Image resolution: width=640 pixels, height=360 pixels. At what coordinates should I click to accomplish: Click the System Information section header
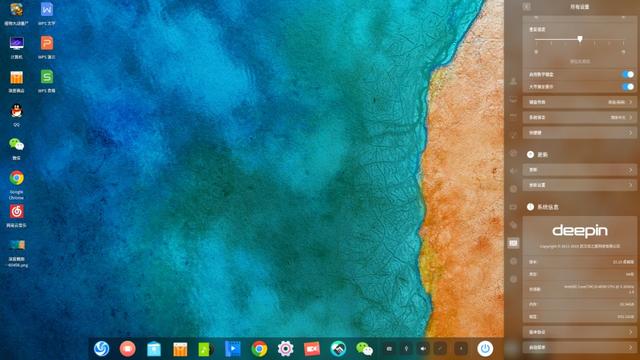tap(543, 207)
